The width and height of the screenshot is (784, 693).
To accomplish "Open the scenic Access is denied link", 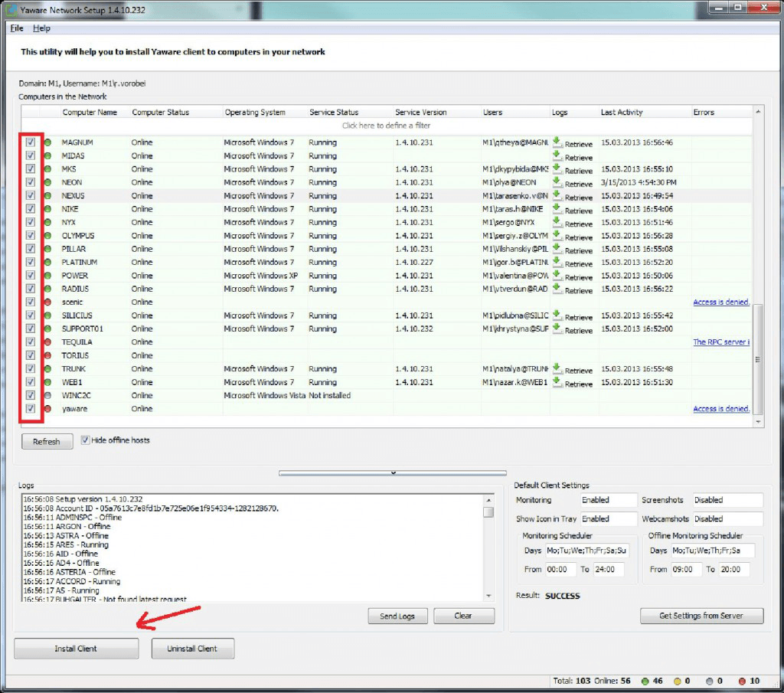I will tap(721, 302).
